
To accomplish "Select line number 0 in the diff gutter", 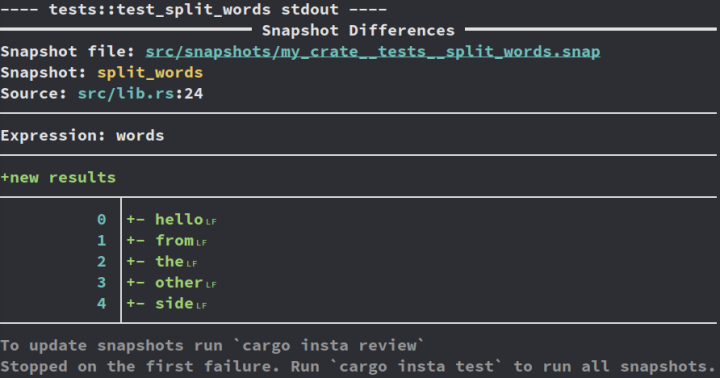I will [x=101, y=220].
